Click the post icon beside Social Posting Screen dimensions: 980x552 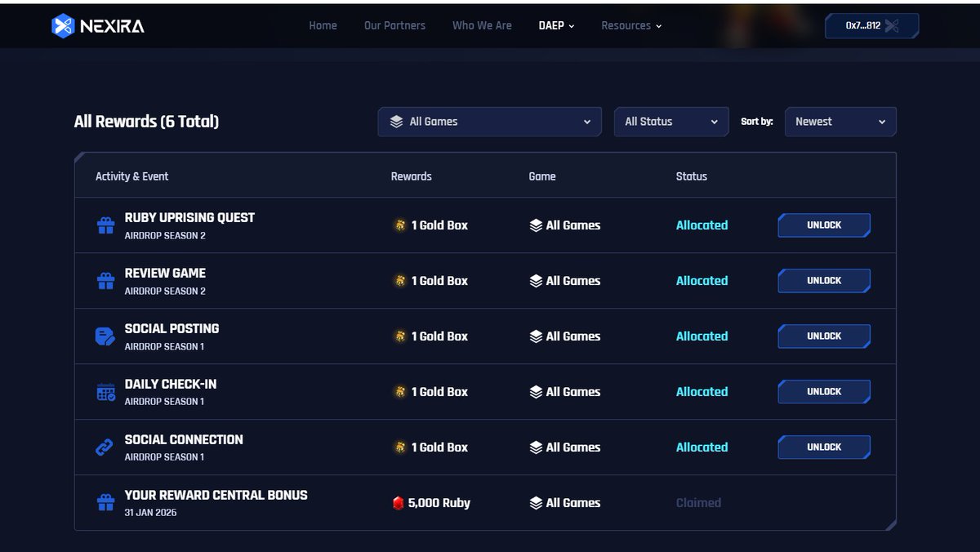pos(105,336)
